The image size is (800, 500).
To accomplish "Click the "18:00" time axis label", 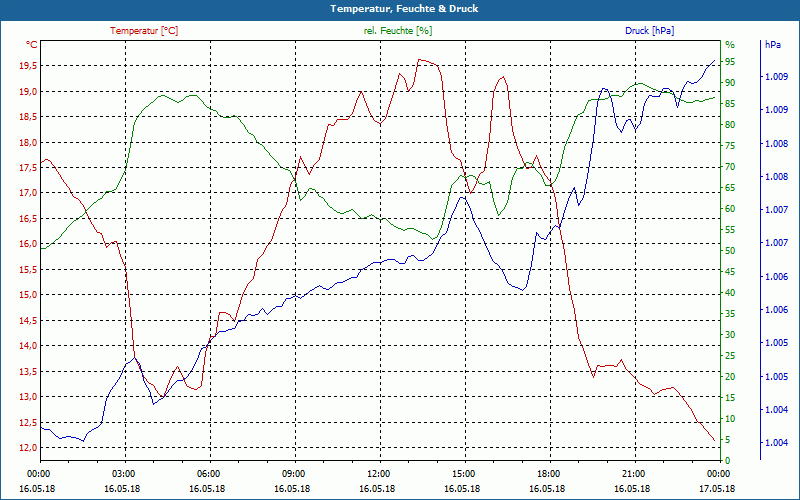I will click(x=548, y=473).
